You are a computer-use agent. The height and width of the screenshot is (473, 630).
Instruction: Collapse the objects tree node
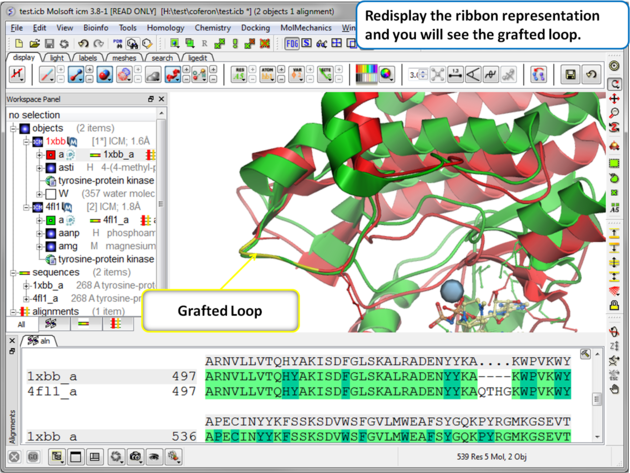pos(14,129)
